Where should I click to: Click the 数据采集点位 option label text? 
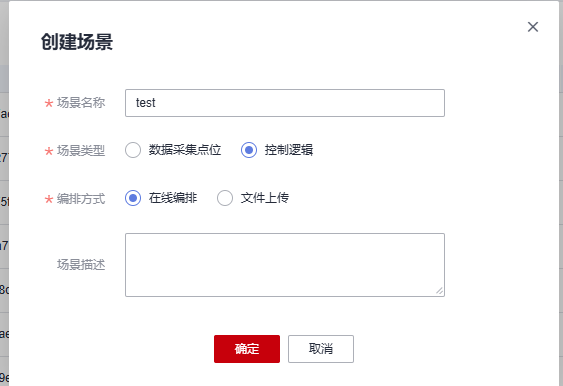(185, 150)
